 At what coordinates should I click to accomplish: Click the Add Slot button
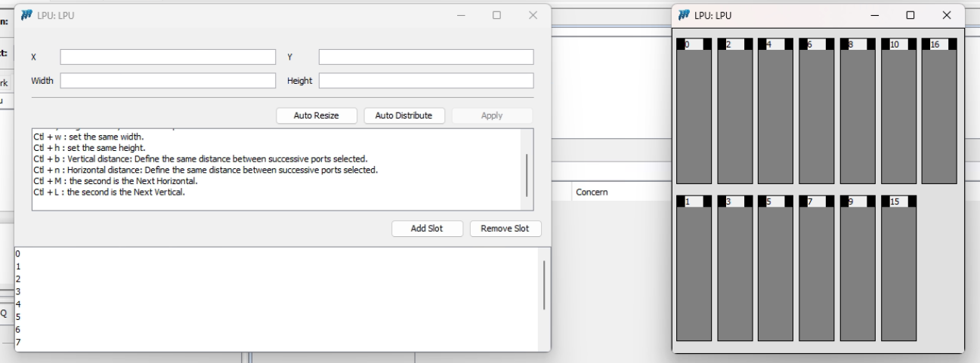click(426, 229)
